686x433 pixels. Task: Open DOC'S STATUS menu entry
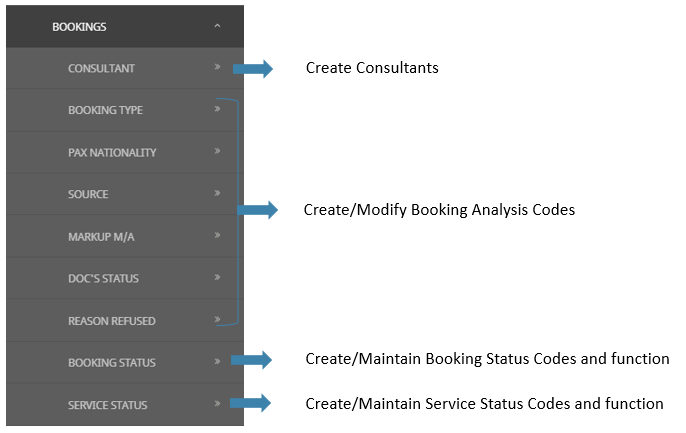125,278
